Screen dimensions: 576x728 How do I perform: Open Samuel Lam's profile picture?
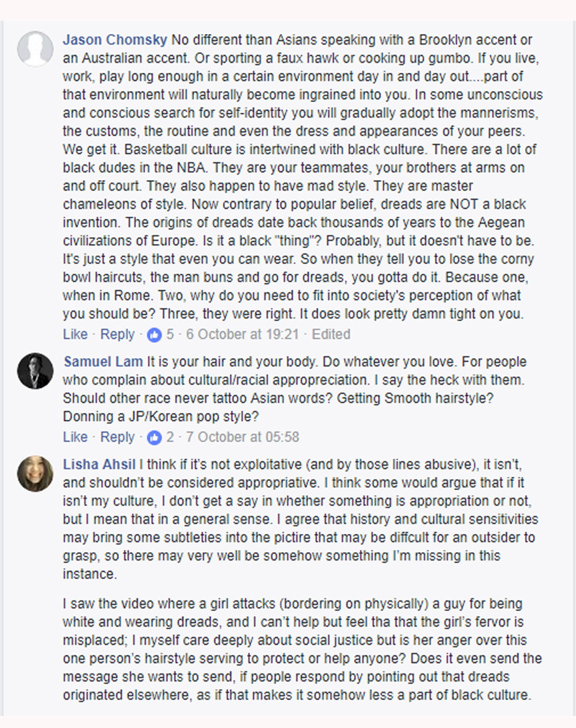tap(35, 370)
